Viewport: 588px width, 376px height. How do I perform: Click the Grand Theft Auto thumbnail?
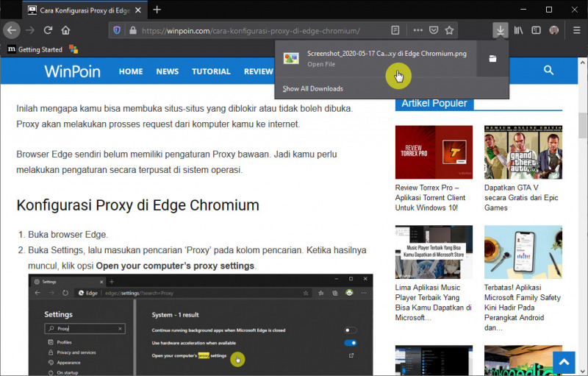523,152
